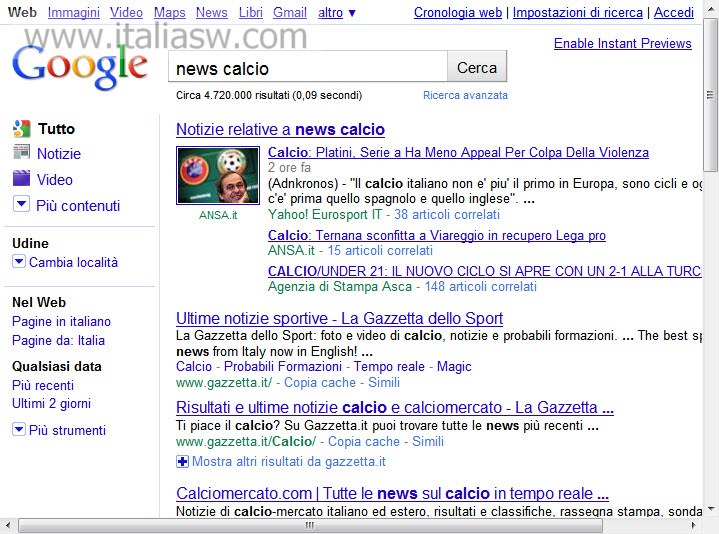Click horizontal scrollbar right arrow
The height and width of the screenshot is (534, 719).
coord(694,525)
